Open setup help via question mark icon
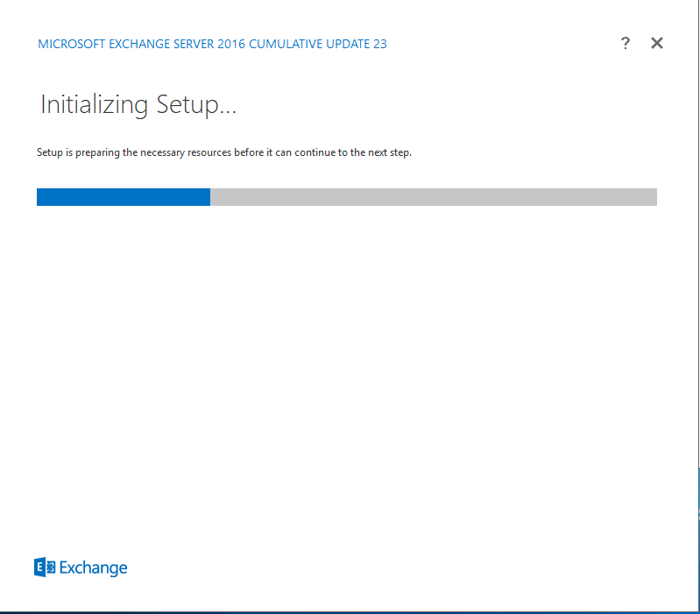The height and width of the screenshot is (614, 700). click(625, 43)
